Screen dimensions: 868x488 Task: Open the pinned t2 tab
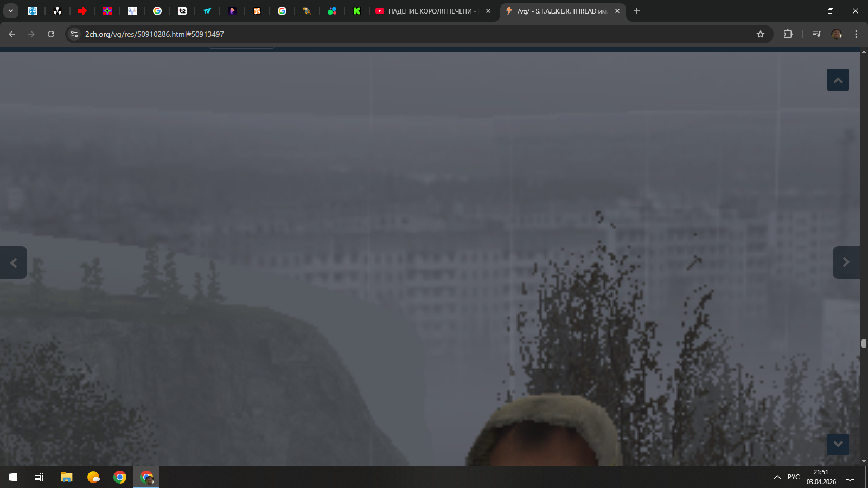point(182,11)
